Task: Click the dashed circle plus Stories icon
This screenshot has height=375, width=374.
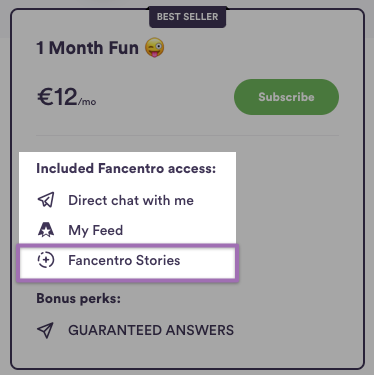Action: [46, 260]
